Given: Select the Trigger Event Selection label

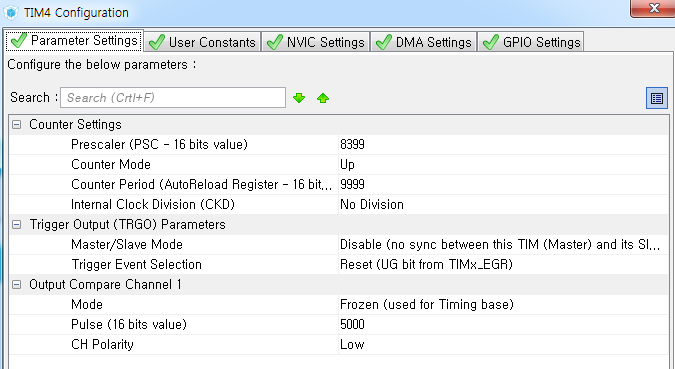Looking at the screenshot, I should point(136,264).
